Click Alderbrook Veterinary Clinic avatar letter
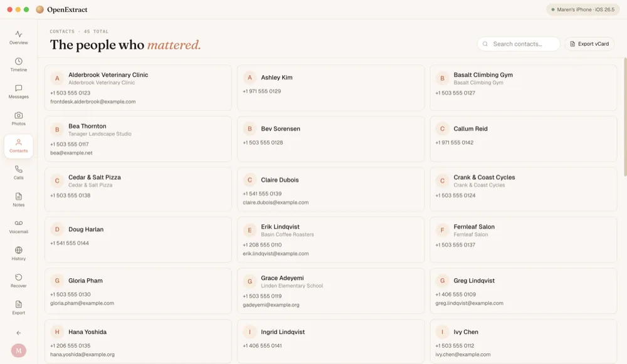627x364 pixels. (x=57, y=78)
